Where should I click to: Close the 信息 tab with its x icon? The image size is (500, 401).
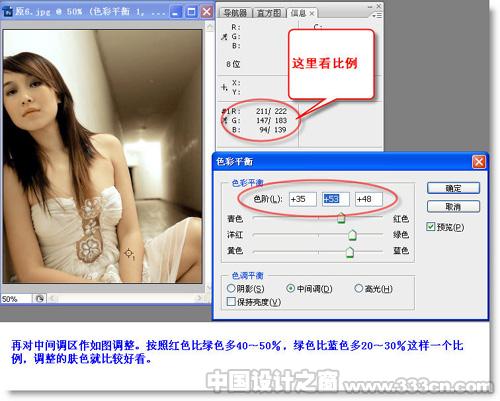[x=312, y=13]
